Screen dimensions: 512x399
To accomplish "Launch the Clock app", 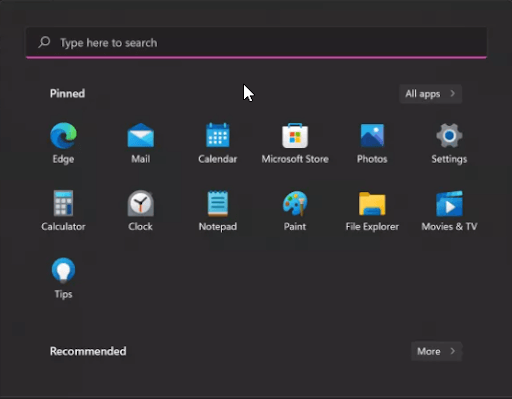I will click(x=141, y=211).
